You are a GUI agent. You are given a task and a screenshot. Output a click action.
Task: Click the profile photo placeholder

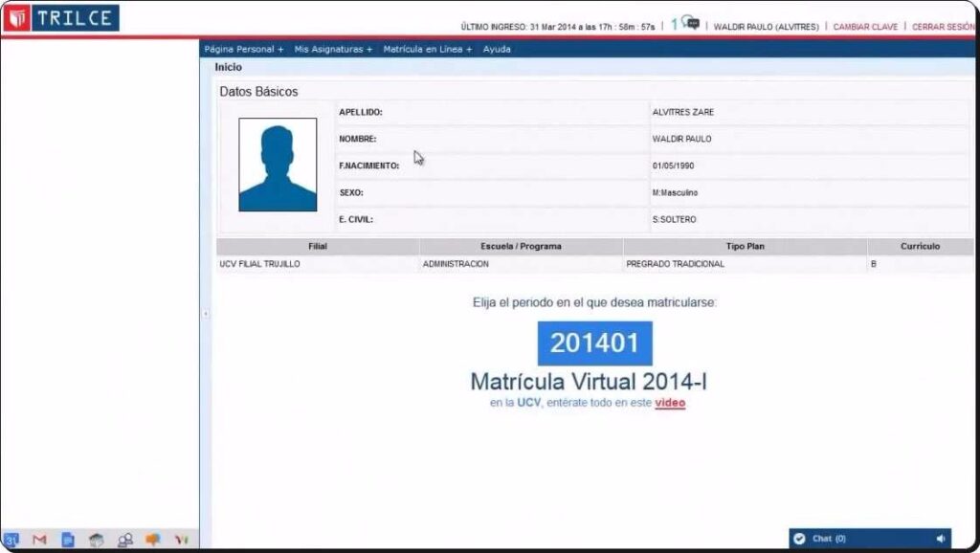tap(278, 164)
